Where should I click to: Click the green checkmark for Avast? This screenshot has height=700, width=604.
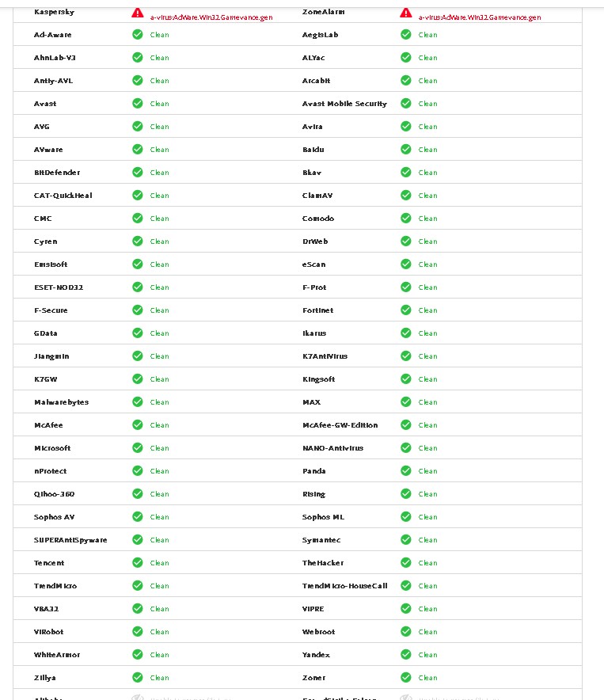[x=138, y=104]
